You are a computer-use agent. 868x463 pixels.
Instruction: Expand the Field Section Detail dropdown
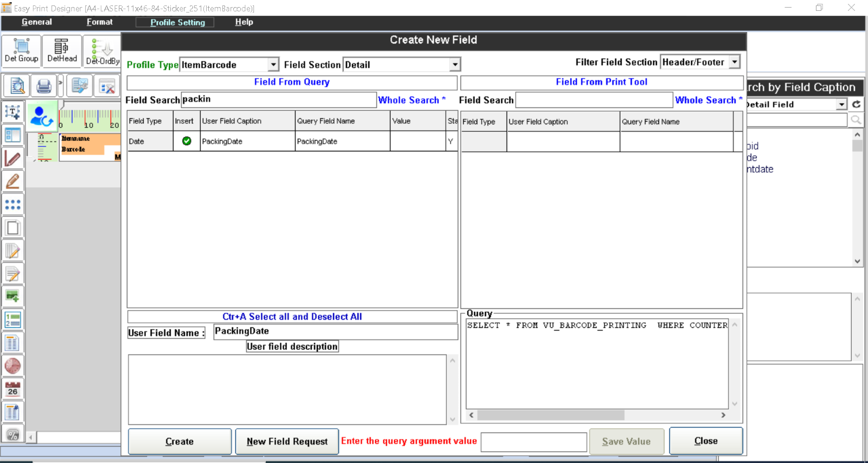point(455,65)
